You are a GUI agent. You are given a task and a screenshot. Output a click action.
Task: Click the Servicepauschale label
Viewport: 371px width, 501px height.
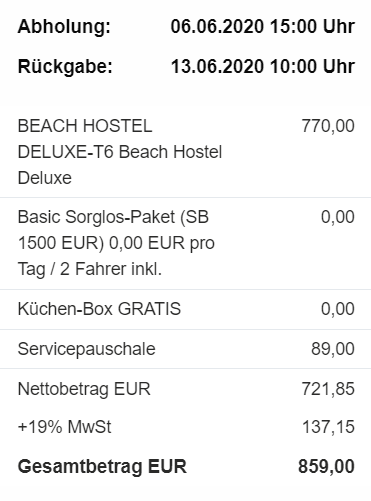coord(87,349)
